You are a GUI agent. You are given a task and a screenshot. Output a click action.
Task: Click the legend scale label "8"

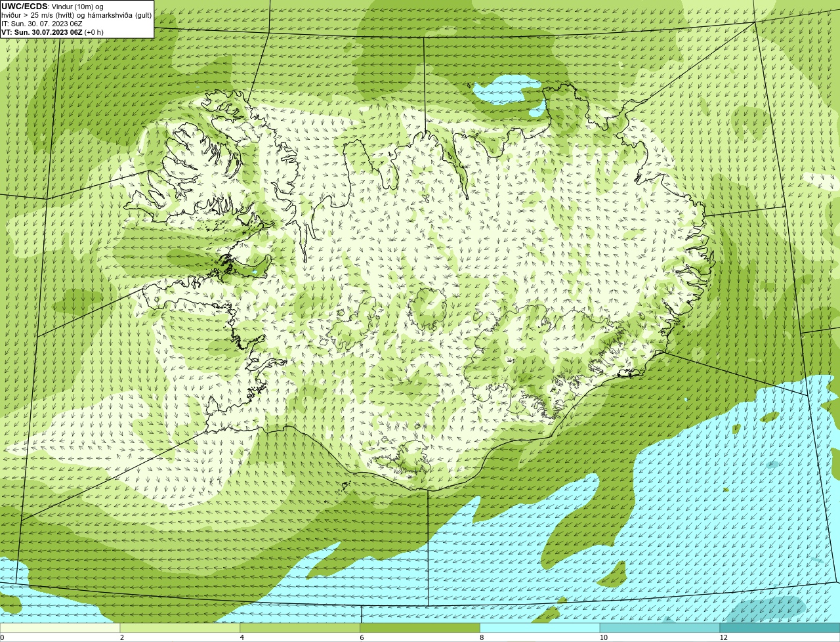tap(482, 637)
